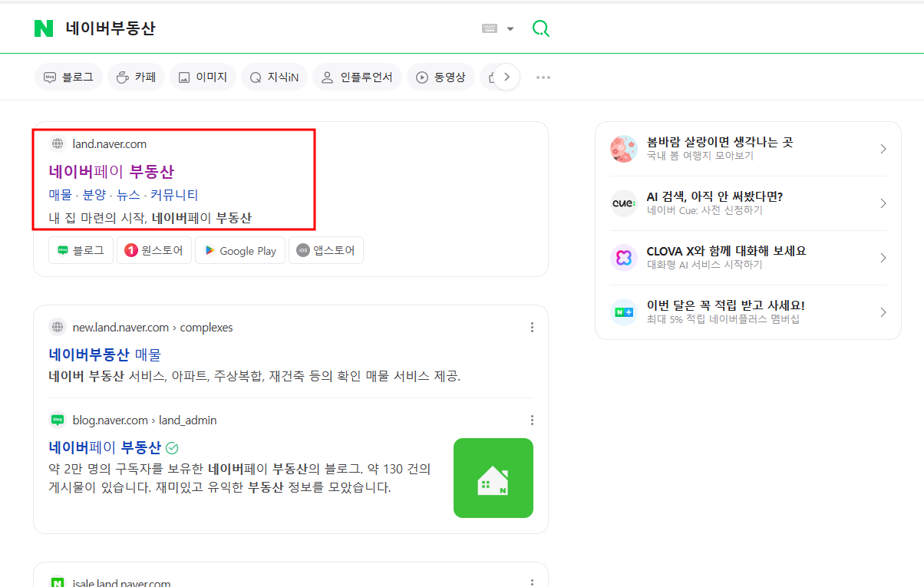Click description starting 약 2만 명의 구독자를

(x=239, y=478)
